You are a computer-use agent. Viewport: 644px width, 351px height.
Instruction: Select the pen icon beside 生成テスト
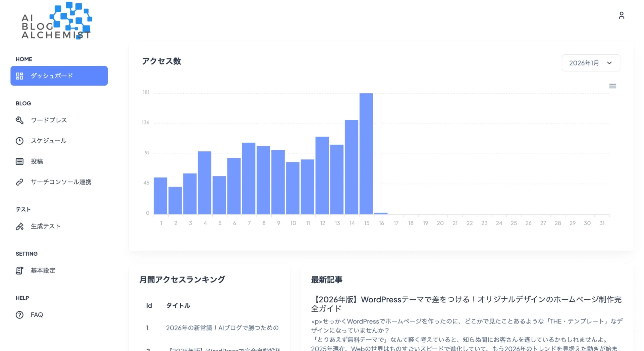click(x=19, y=226)
